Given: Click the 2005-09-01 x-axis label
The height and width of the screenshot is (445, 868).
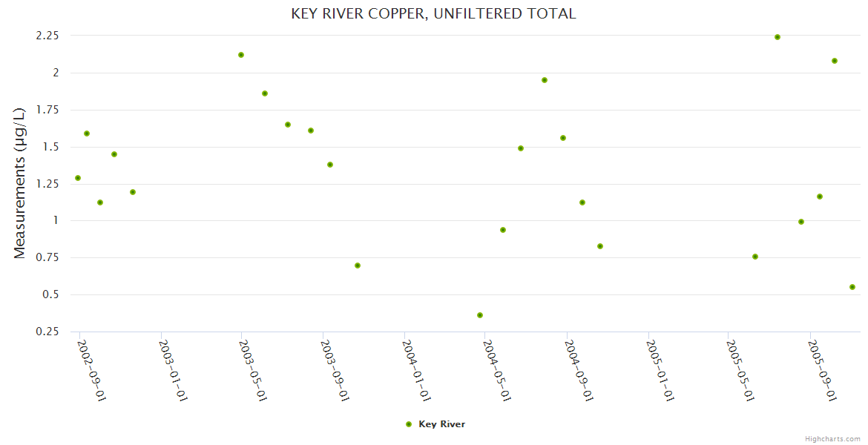Looking at the screenshot, I should [823, 369].
